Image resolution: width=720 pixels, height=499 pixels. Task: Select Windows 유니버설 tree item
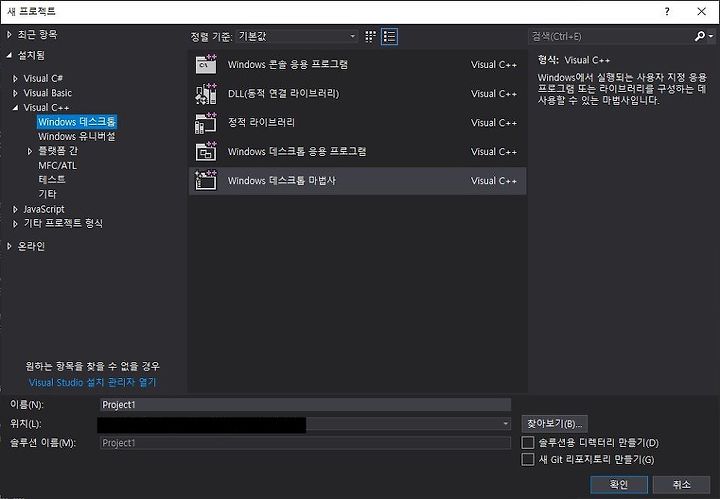(x=77, y=136)
